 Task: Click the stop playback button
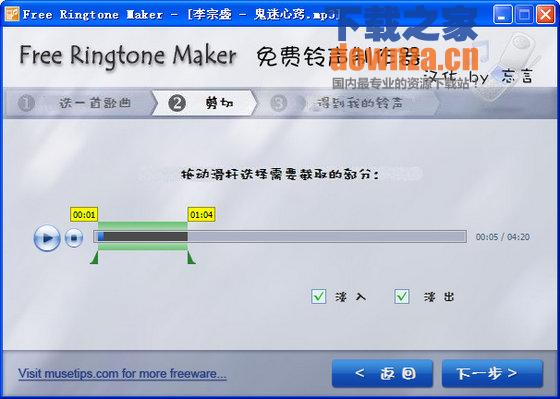tap(74, 238)
